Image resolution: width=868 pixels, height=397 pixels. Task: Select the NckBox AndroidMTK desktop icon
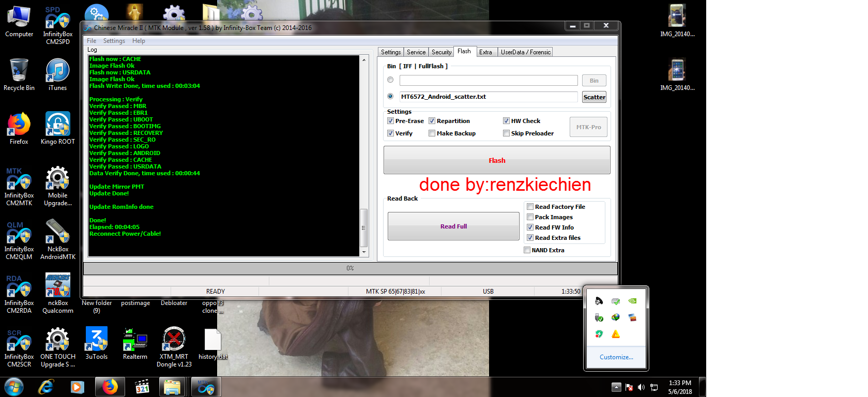pyautogui.click(x=58, y=240)
